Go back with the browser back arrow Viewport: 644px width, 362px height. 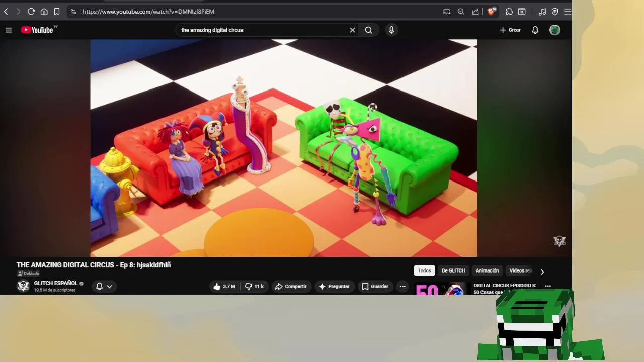pos(6,11)
